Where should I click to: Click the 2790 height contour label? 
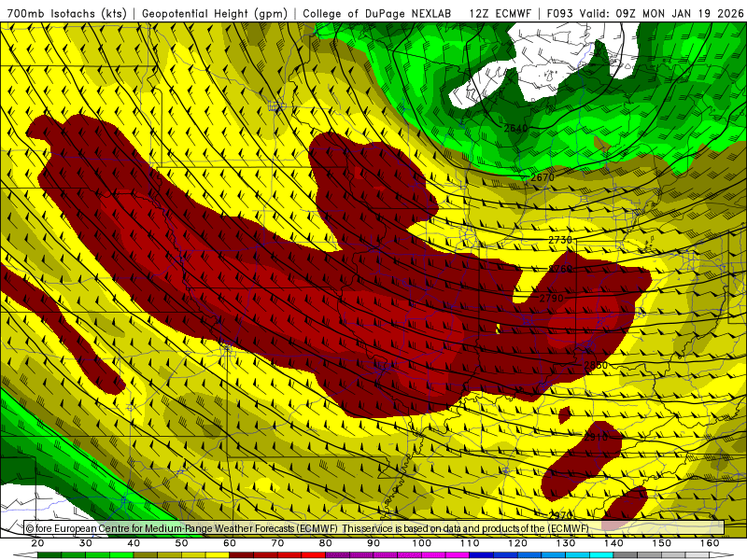tap(551, 299)
